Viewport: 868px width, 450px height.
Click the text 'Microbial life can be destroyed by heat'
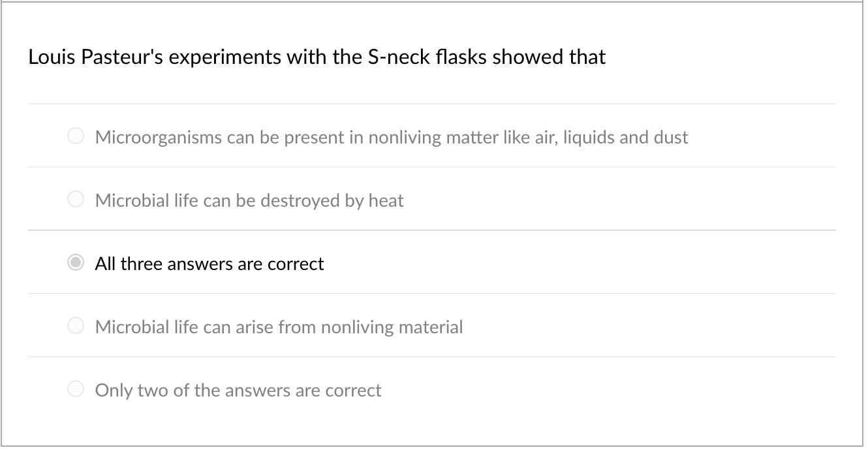[x=249, y=200]
